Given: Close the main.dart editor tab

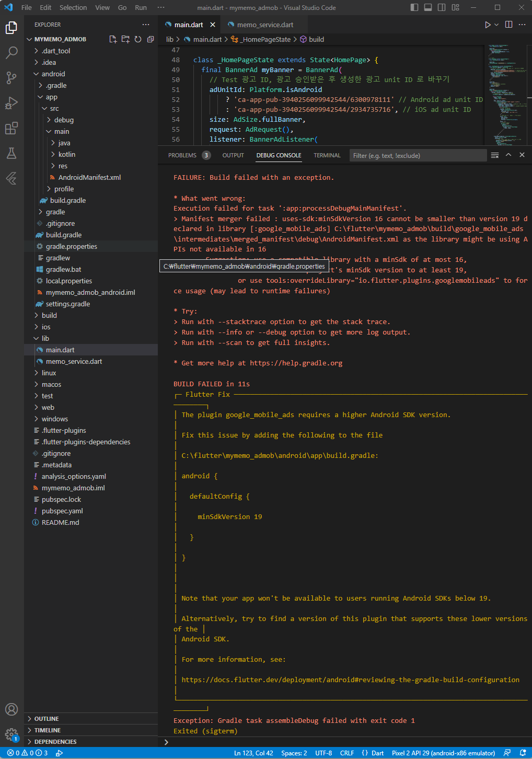Looking at the screenshot, I should tap(213, 25).
